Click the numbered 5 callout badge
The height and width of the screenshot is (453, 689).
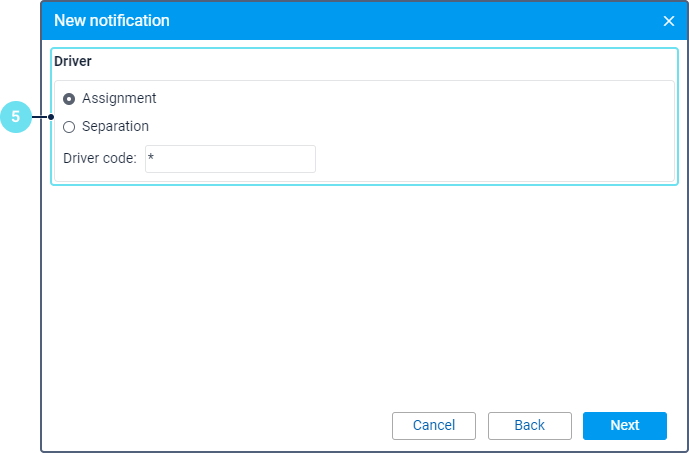(16, 117)
